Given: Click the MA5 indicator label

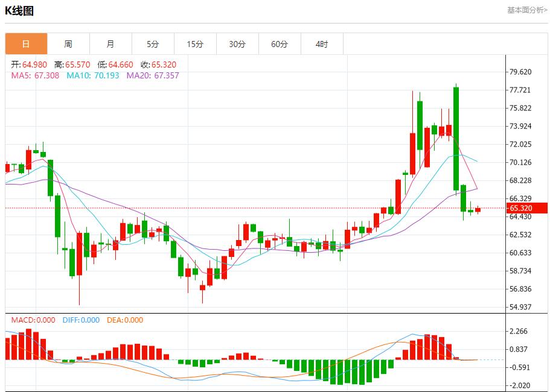Looking at the screenshot, I should pyautogui.click(x=35, y=75).
